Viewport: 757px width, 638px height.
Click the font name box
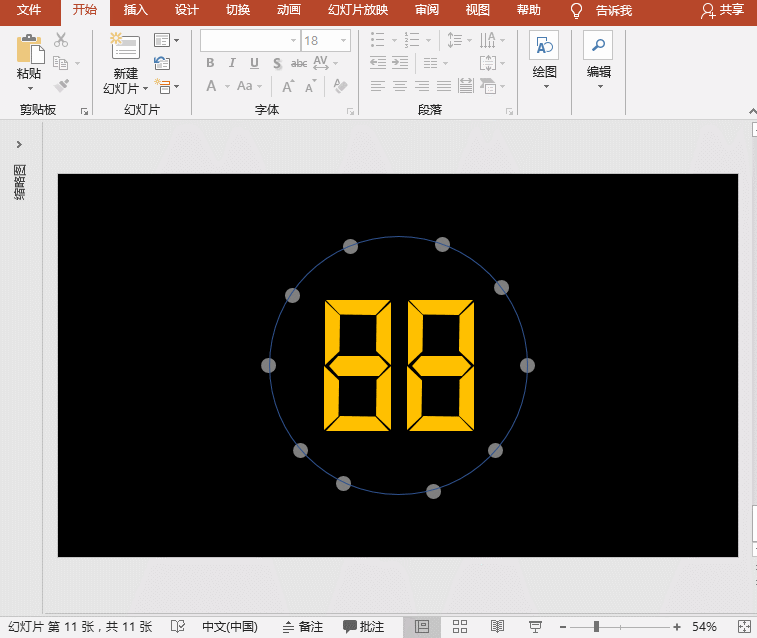[x=250, y=41]
